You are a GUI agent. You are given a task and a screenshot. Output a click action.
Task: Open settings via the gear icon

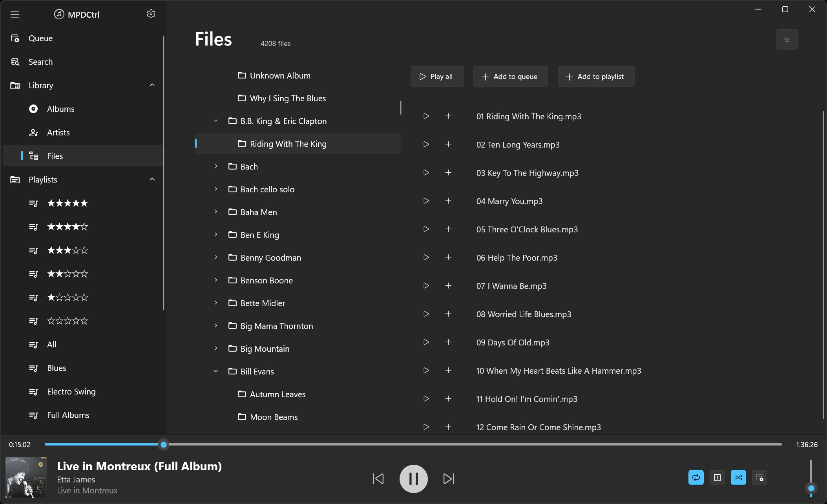[x=151, y=14]
